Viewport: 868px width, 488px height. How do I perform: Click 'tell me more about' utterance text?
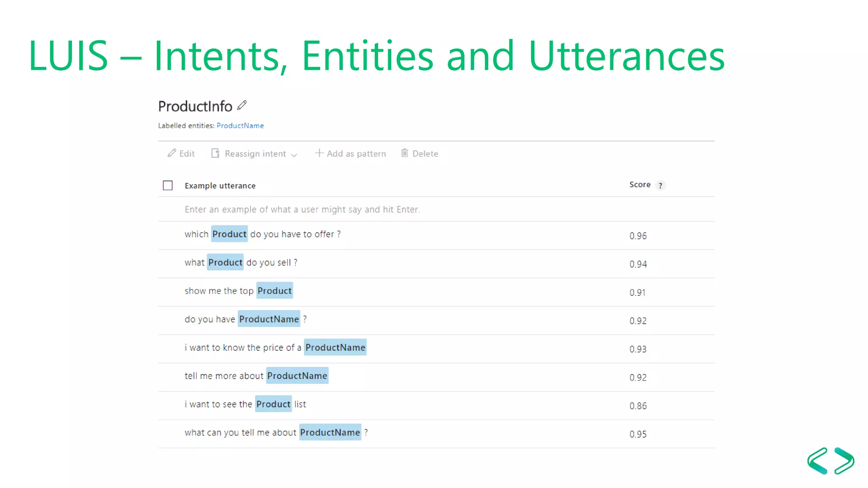click(x=224, y=376)
